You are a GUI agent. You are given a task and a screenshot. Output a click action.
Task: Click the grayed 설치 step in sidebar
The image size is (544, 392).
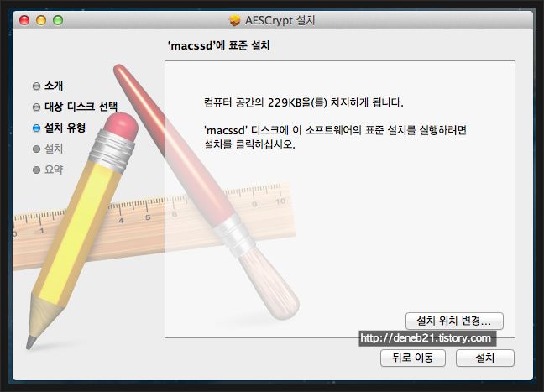[x=54, y=149]
